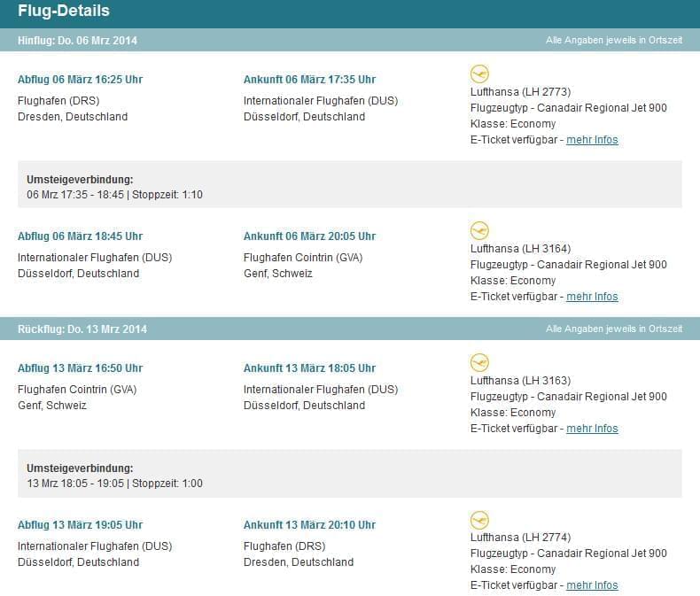Click the Lufthansa logo for flight LH 3164
Image resolution: width=700 pixels, height=596 pixels.
coord(479,231)
